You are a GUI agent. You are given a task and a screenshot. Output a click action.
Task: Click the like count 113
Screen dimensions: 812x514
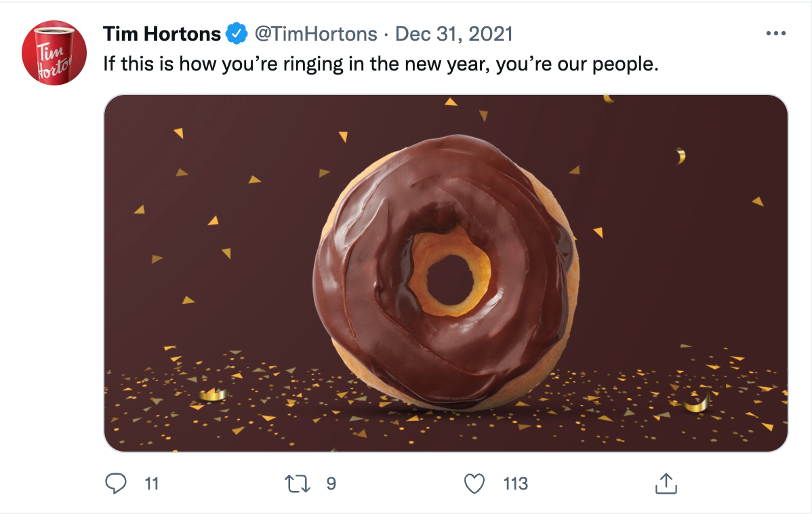515,483
